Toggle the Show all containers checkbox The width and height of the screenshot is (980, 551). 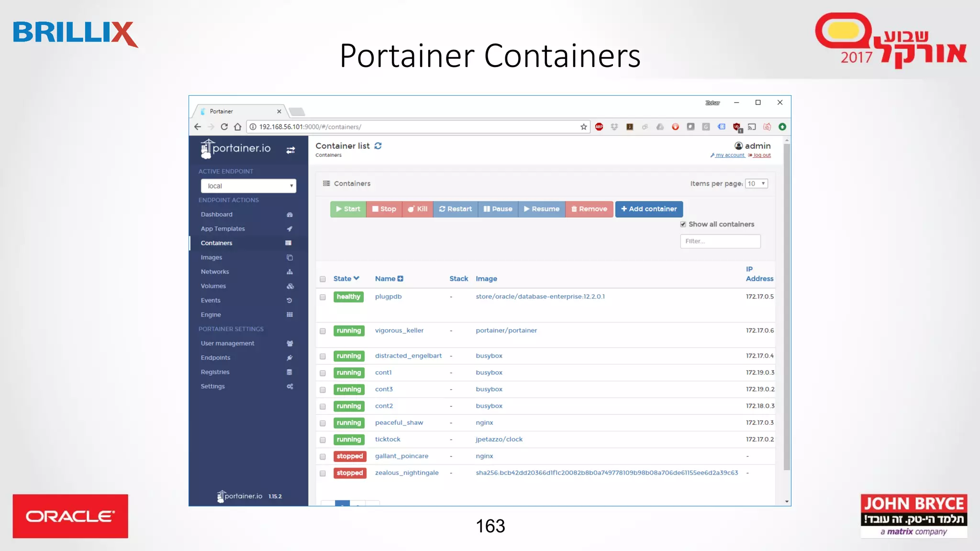pyautogui.click(x=683, y=224)
